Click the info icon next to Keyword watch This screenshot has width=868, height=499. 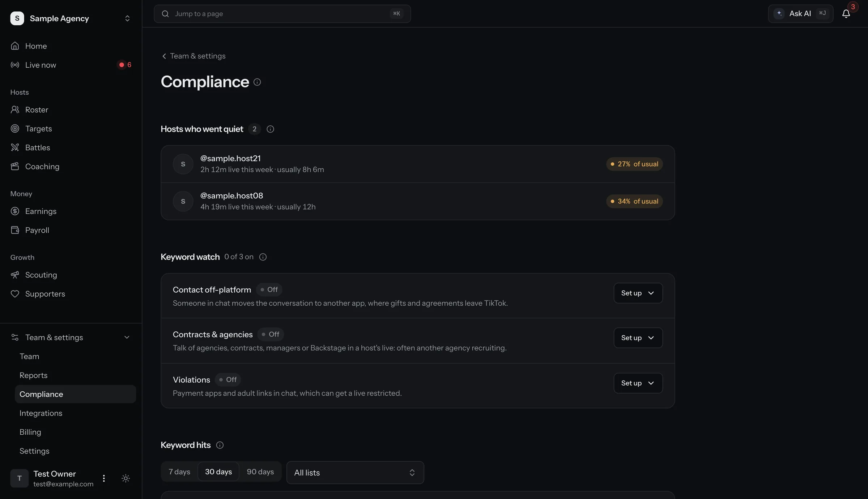tap(263, 257)
